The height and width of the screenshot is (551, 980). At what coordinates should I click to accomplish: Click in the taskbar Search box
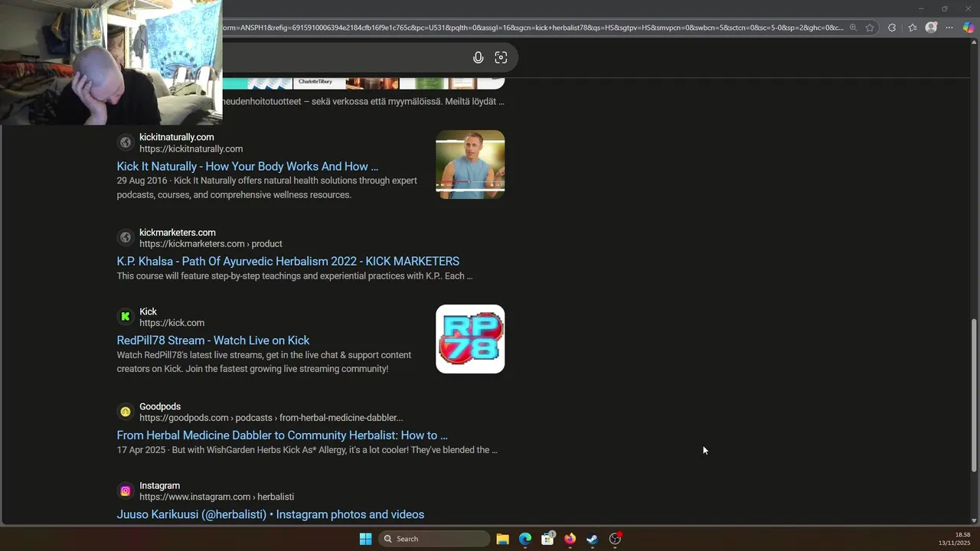(x=434, y=539)
